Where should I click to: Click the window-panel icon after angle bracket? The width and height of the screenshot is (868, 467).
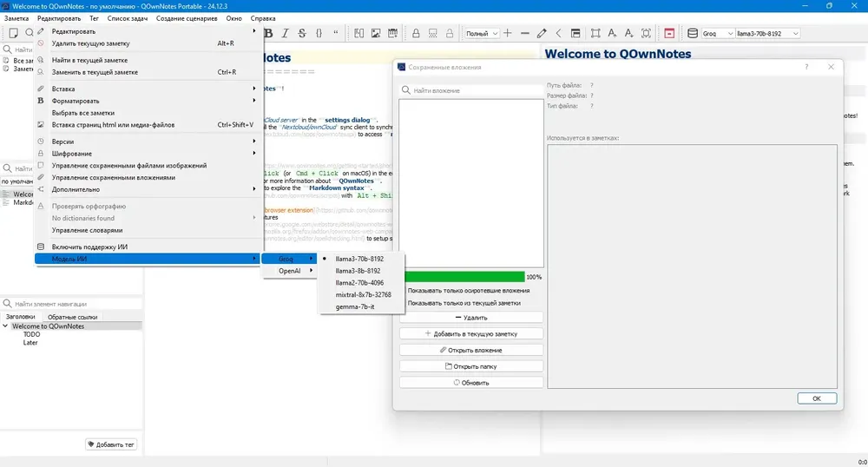(x=575, y=33)
